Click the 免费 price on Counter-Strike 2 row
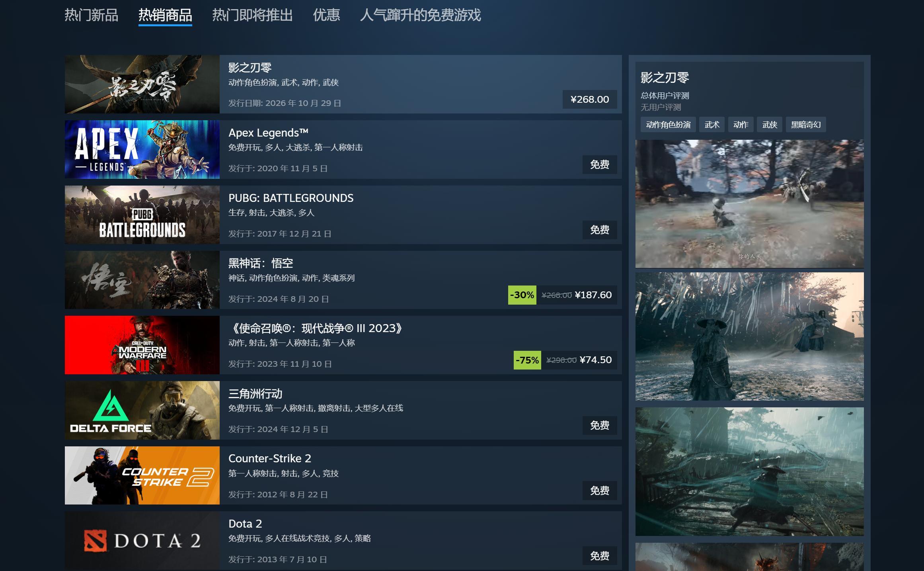Image resolution: width=924 pixels, height=571 pixels. click(x=600, y=491)
